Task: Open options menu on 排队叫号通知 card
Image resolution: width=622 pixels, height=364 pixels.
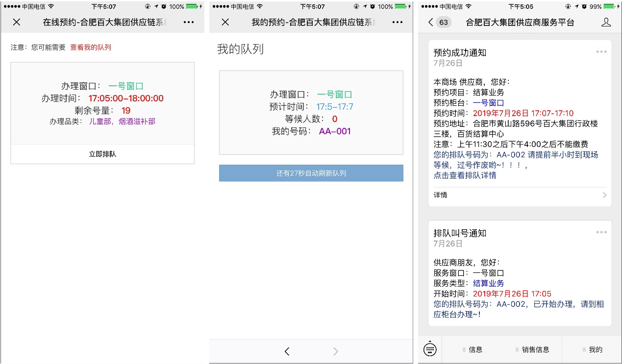Action: click(x=601, y=232)
